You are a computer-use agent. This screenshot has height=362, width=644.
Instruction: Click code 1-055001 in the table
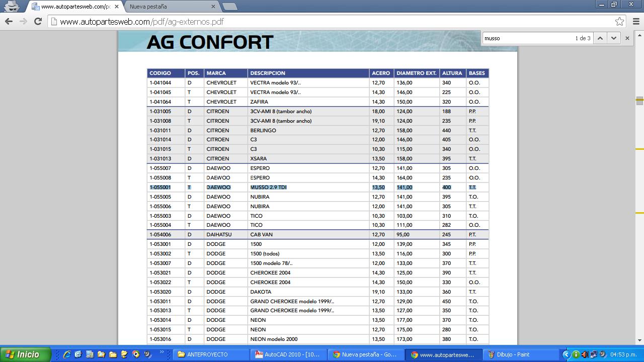(x=160, y=187)
